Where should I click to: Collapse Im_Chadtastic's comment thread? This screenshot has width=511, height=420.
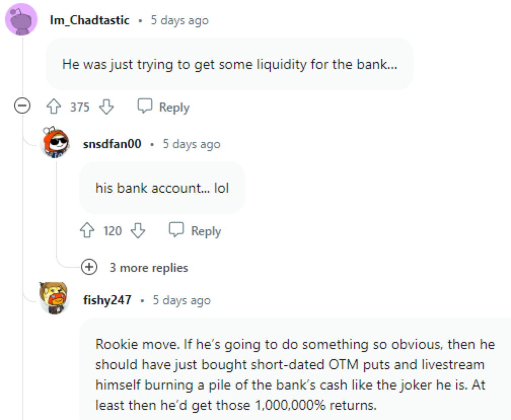[22, 106]
